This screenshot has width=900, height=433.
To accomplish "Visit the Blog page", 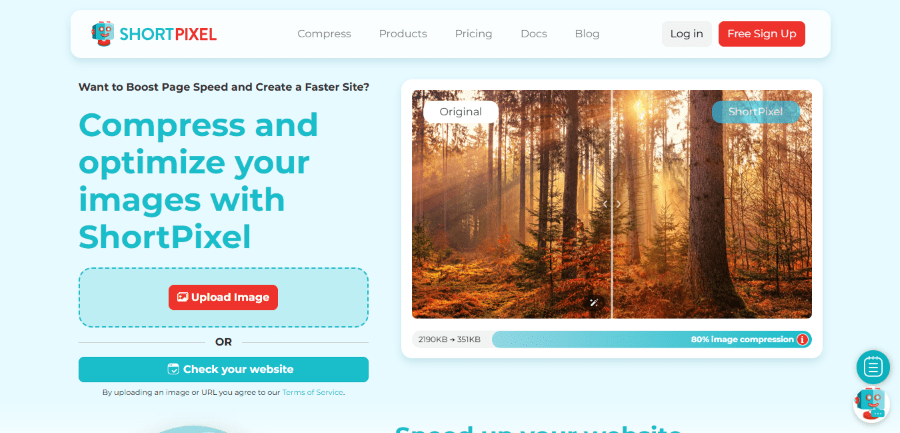I will [x=587, y=34].
